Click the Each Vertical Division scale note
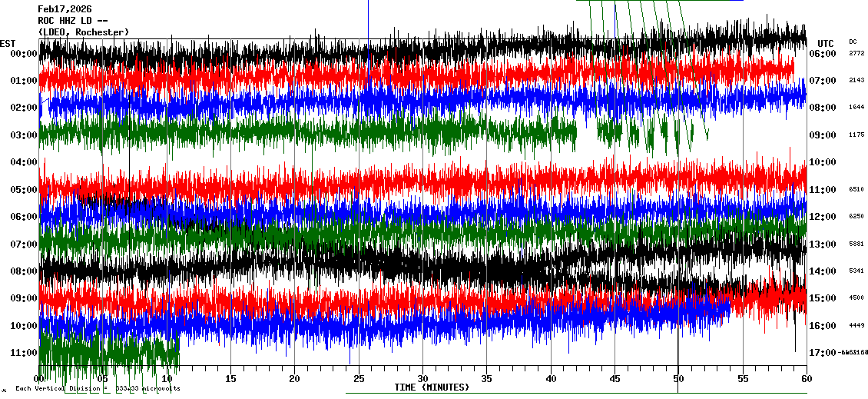 pyautogui.click(x=98, y=388)
